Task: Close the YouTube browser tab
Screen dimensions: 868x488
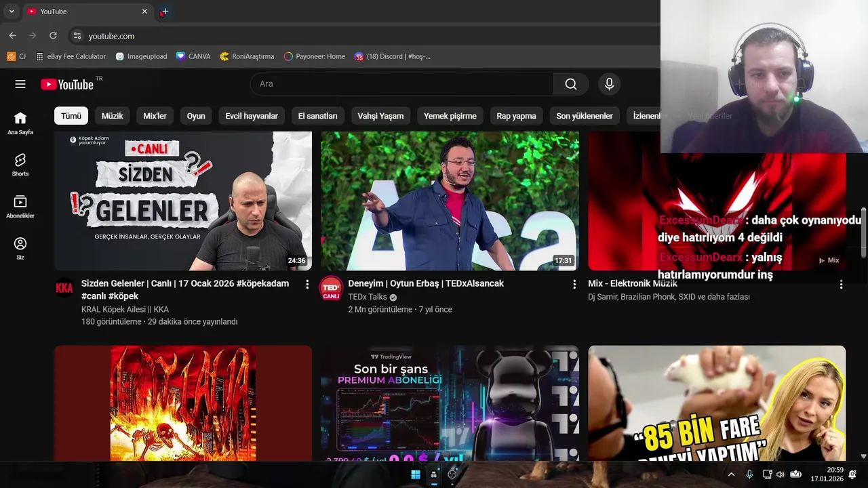Action: (144, 12)
